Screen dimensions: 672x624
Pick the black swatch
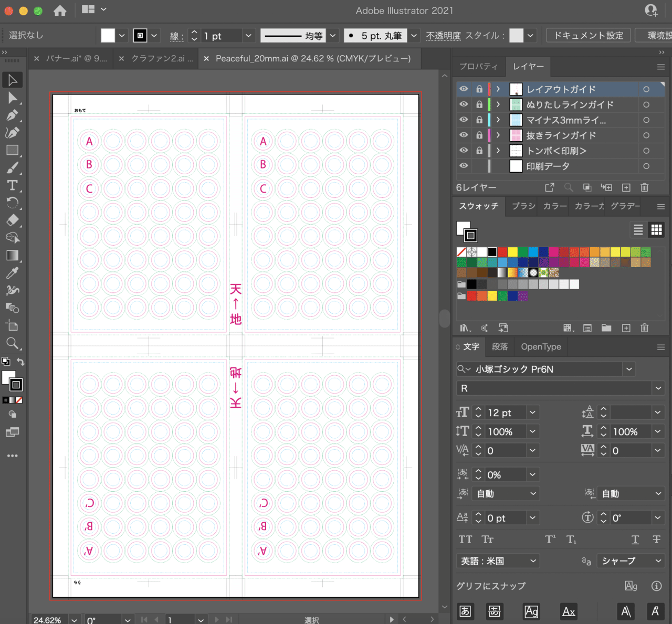click(492, 252)
